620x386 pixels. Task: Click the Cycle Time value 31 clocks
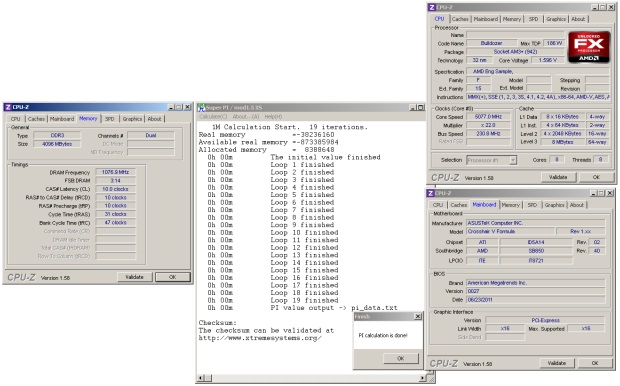115,214
